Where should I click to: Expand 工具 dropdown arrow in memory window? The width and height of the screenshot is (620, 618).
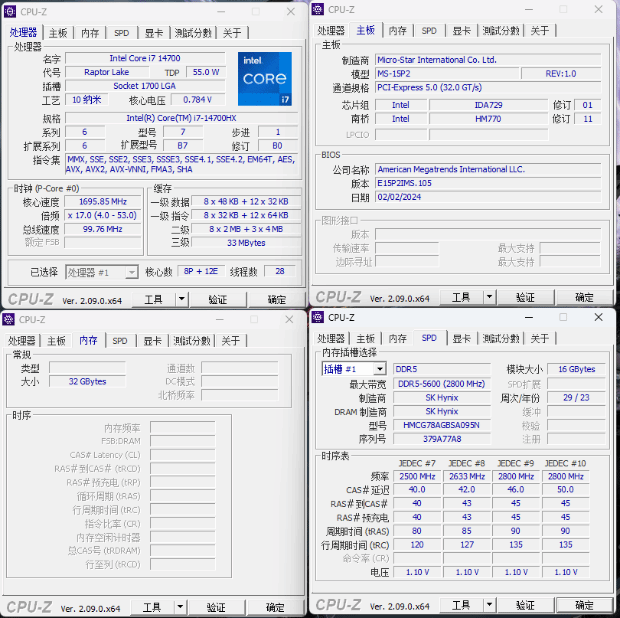click(x=180, y=607)
